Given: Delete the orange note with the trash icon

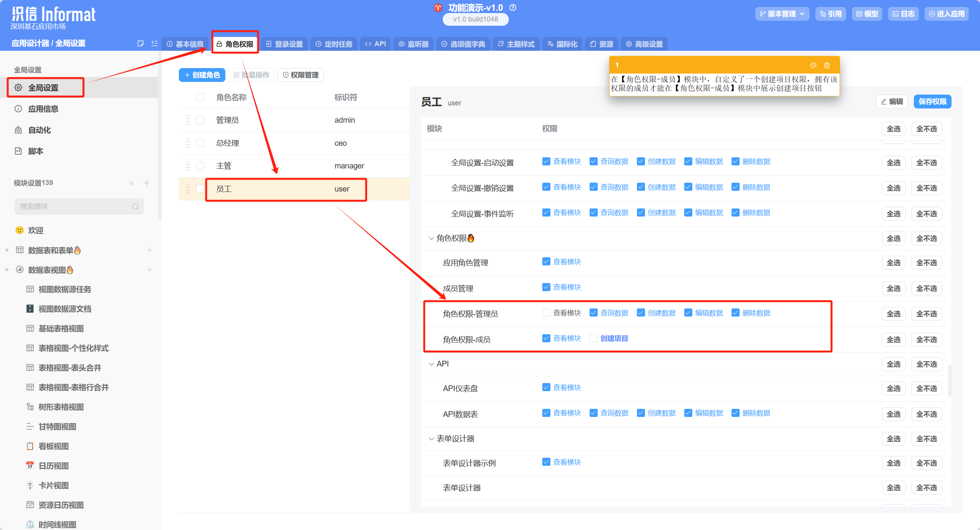Looking at the screenshot, I should point(827,65).
